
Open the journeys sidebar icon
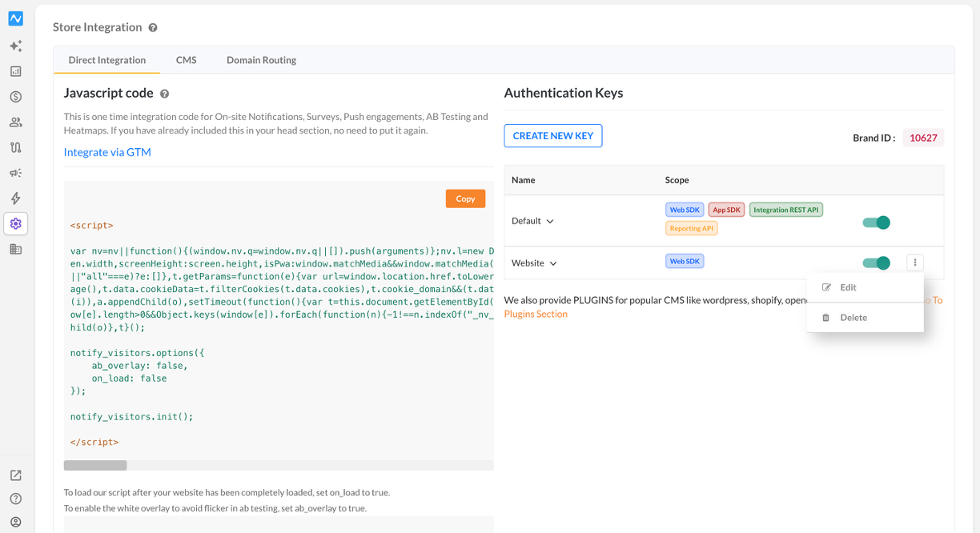click(x=16, y=147)
